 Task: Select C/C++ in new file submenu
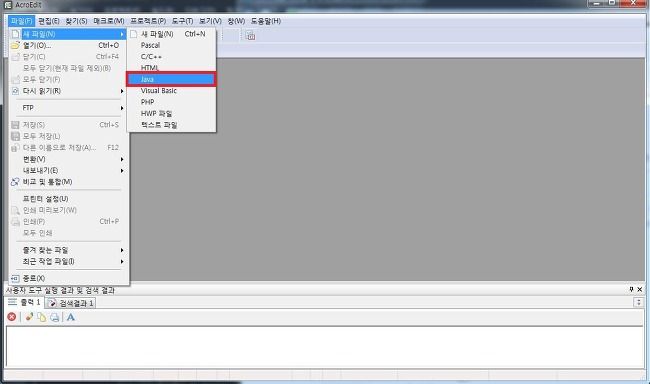(x=171, y=56)
